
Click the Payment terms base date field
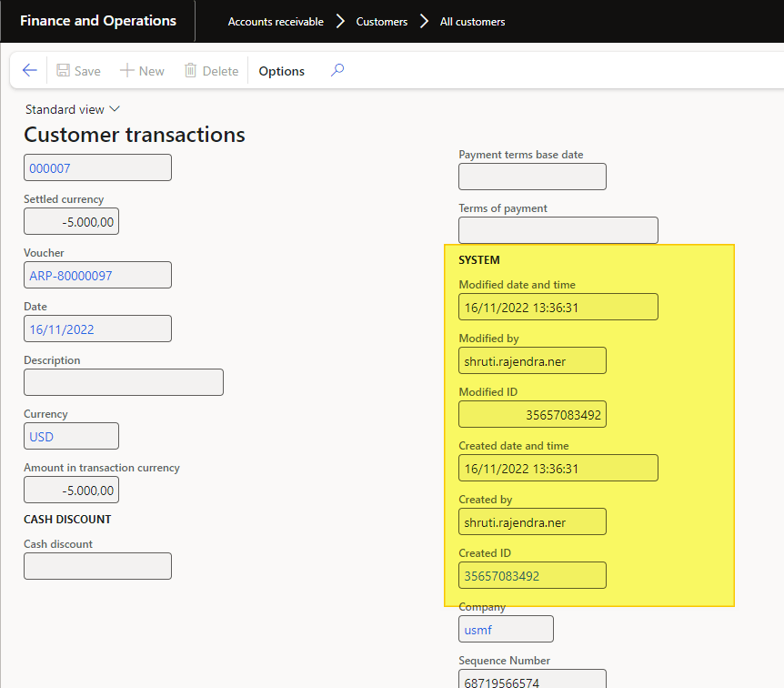pyautogui.click(x=532, y=177)
